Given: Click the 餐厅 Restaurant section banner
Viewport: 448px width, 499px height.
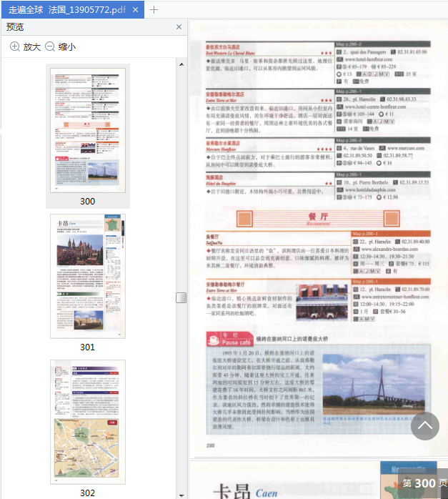Looking at the screenshot, I should [x=318, y=219].
